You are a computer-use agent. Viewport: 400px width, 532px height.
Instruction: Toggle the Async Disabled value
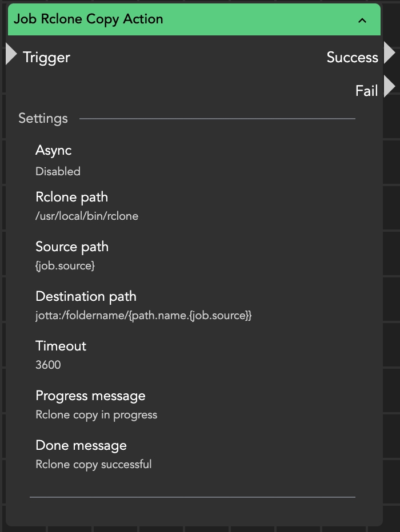click(x=58, y=171)
